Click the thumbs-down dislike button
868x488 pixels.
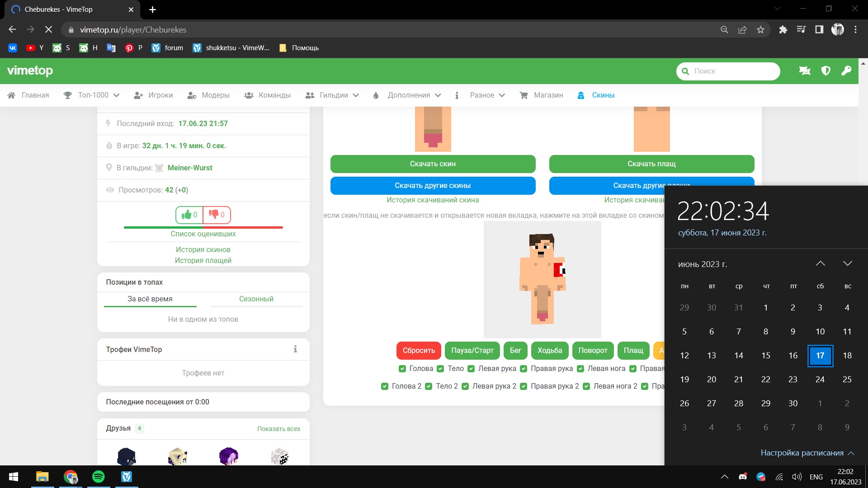point(217,215)
